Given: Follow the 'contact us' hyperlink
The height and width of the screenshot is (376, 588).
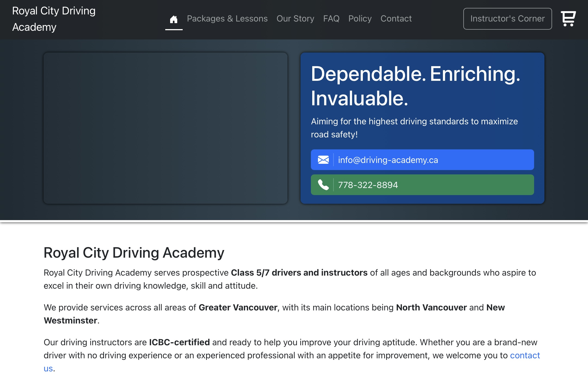Looking at the screenshot, I should 525,355.
